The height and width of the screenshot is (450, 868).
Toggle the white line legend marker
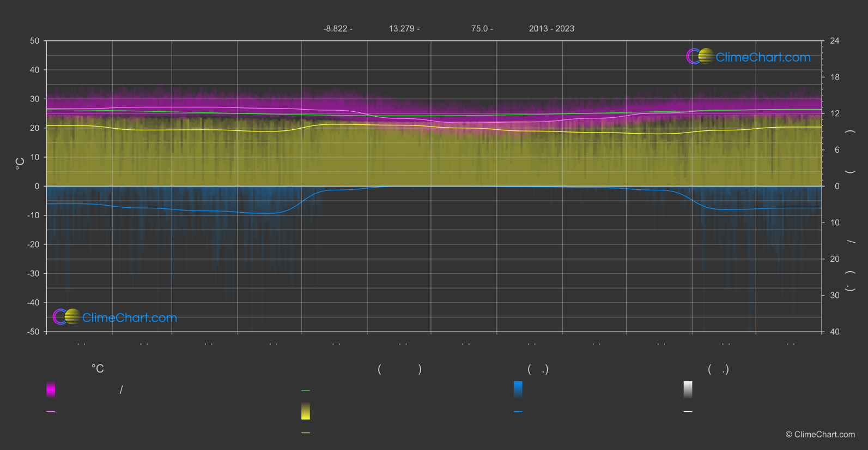(x=688, y=412)
